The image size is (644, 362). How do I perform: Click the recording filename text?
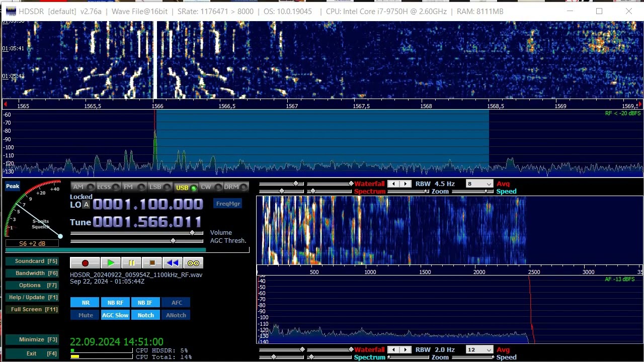click(x=136, y=275)
